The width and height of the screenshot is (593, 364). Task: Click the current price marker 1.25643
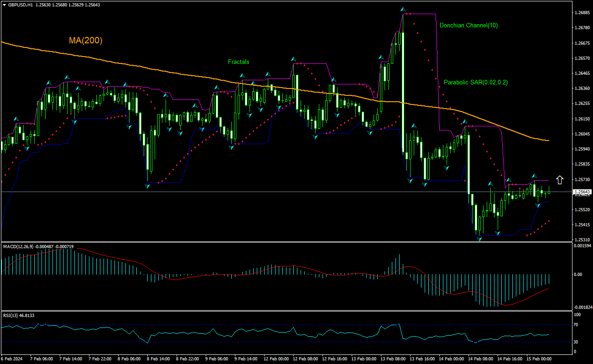(582, 191)
